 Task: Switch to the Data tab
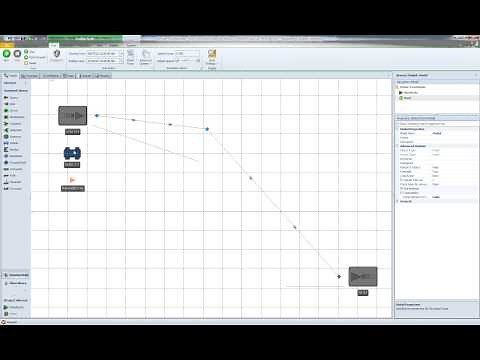point(69,76)
